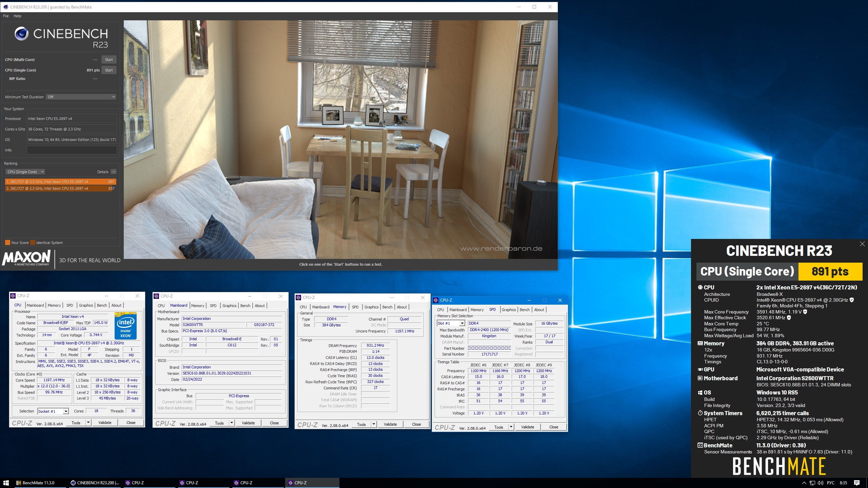Viewport: 868px width, 488px height.
Task: Click the fourth CPU-Z taskbar button
Action: [x=312, y=483]
